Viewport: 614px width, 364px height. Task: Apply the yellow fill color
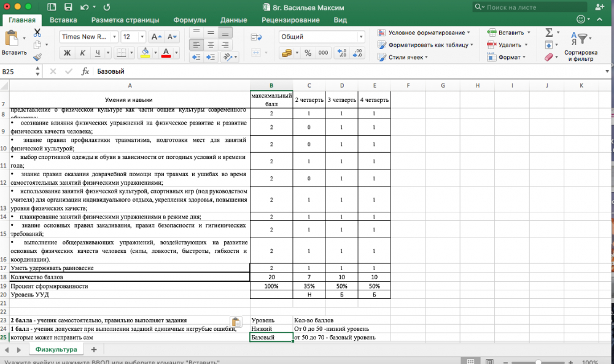[x=146, y=53]
